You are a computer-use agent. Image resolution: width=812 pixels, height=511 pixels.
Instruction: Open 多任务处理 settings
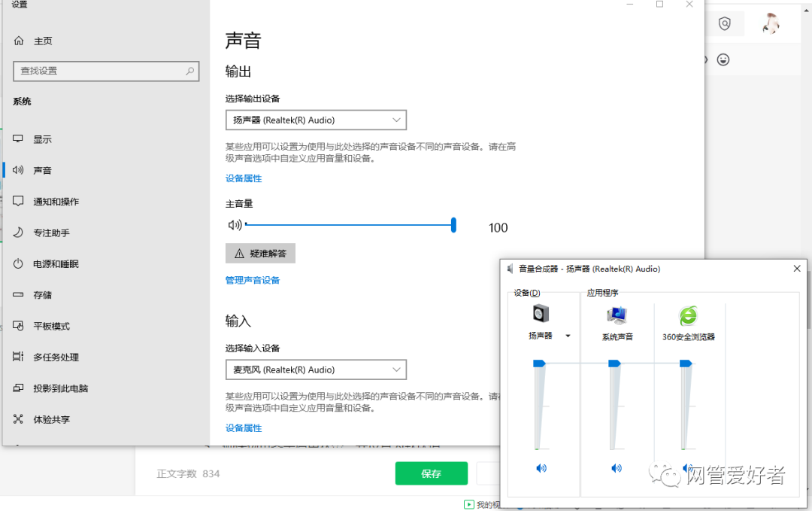56,357
